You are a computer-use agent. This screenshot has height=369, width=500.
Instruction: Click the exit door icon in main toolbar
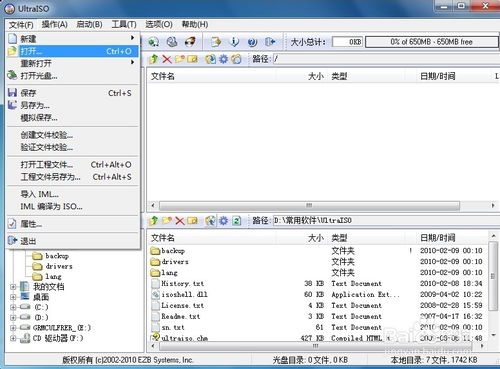pyautogui.click(x=270, y=42)
